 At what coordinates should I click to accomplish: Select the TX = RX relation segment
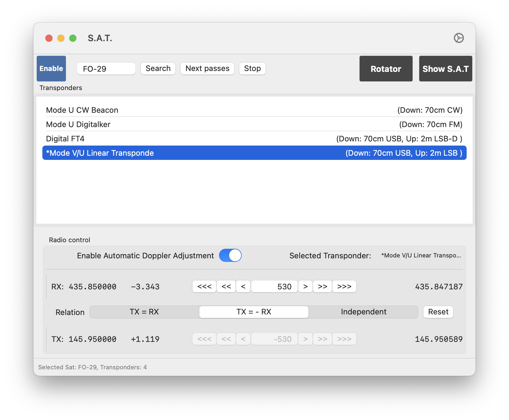[144, 312]
